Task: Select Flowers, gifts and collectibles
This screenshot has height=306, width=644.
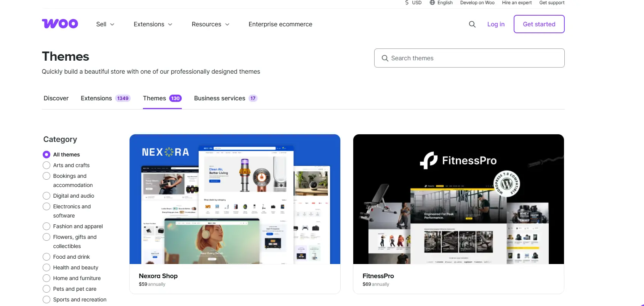Action: [x=46, y=237]
